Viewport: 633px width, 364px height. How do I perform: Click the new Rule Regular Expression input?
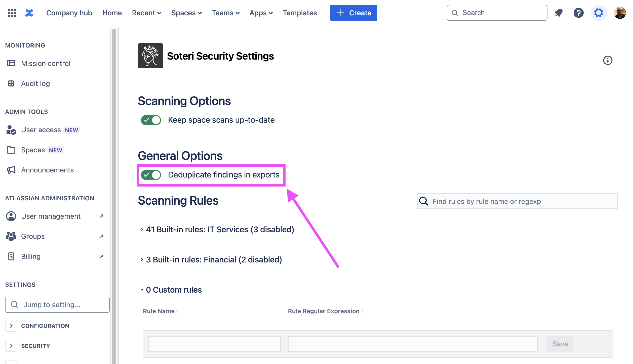[413, 344]
